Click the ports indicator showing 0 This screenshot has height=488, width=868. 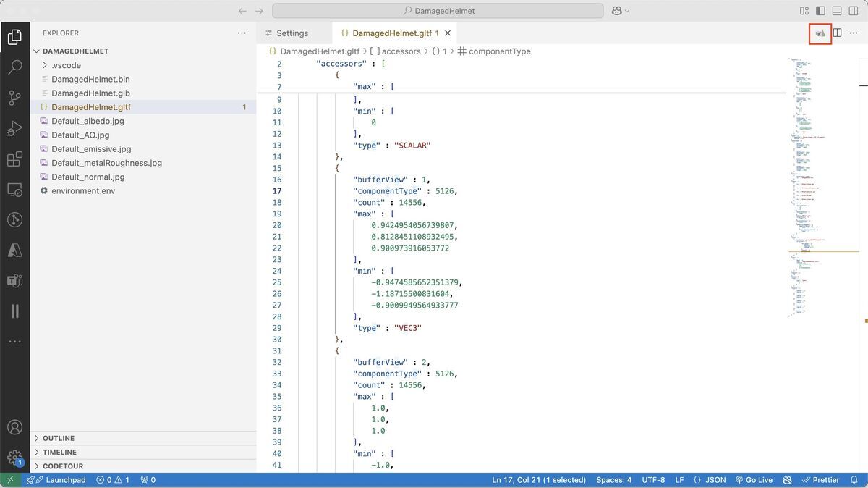point(148,480)
